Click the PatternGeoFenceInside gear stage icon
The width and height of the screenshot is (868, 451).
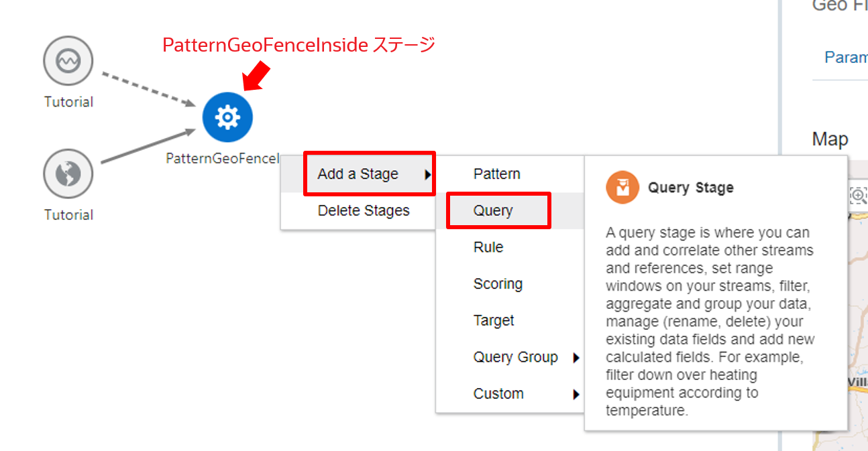(227, 117)
